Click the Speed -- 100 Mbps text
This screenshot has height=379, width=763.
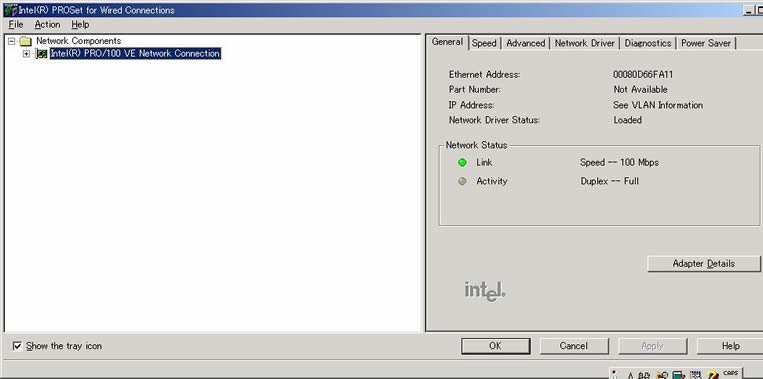coord(619,162)
